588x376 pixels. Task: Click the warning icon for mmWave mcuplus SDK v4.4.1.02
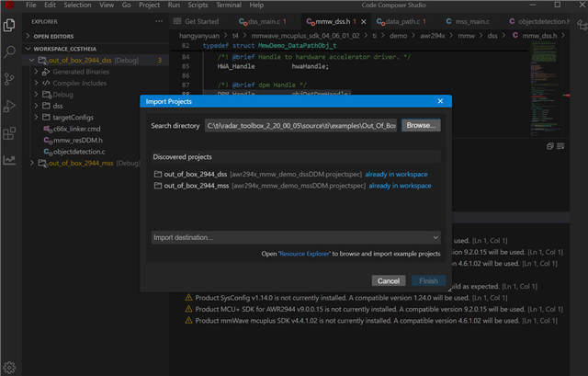coord(188,321)
